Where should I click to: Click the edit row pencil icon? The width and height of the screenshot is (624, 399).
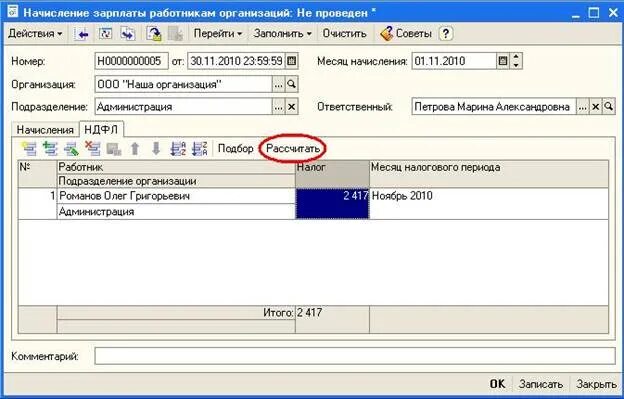(71, 149)
